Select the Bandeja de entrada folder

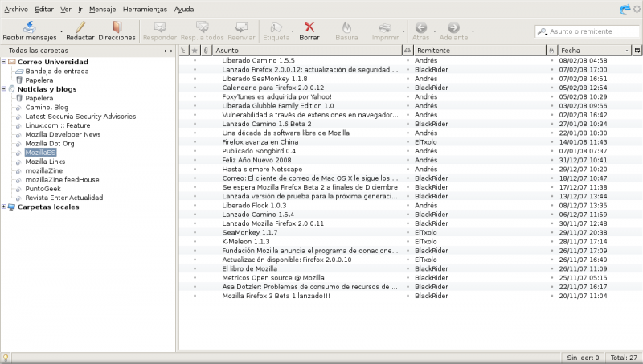(56, 71)
